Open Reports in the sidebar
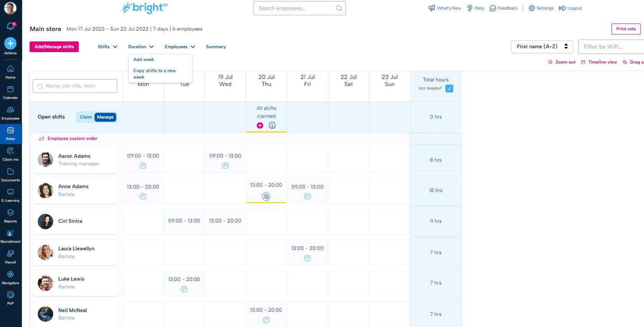The height and width of the screenshot is (327, 644). click(x=10, y=216)
